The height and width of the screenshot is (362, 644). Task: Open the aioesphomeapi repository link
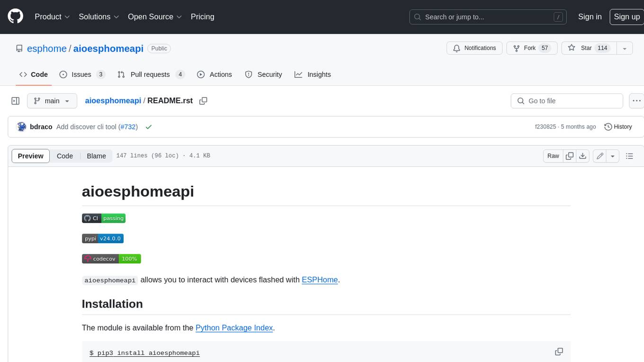pos(108,48)
